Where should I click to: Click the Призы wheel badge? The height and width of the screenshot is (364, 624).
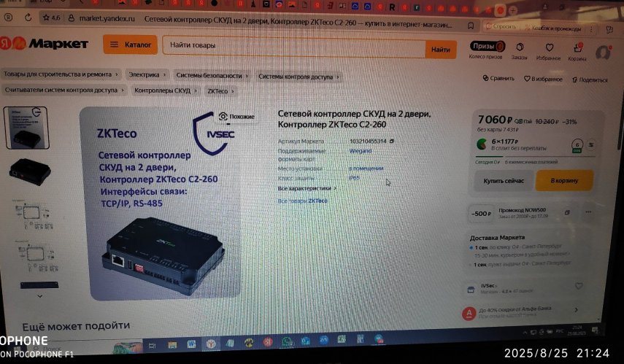(x=487, y=46)
